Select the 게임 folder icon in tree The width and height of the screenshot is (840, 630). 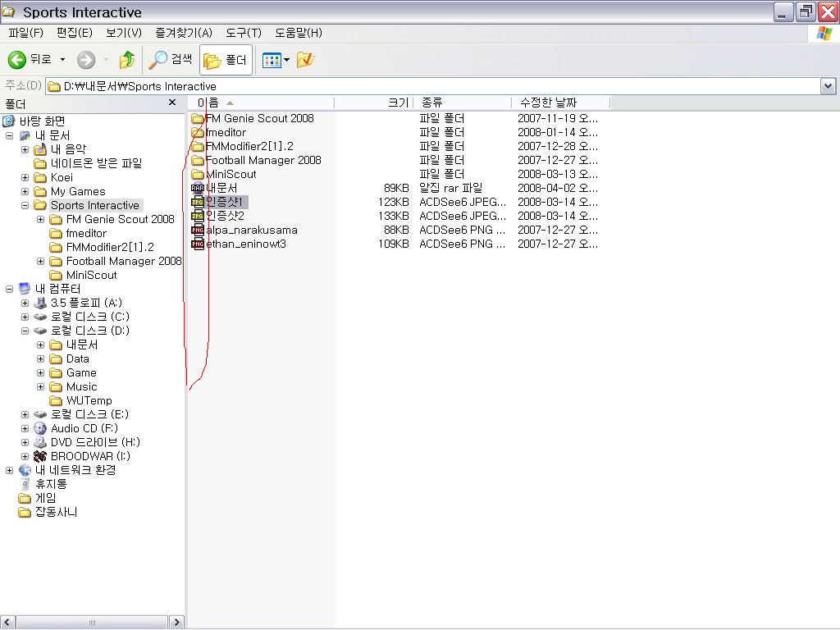click(x=25, y=498)
